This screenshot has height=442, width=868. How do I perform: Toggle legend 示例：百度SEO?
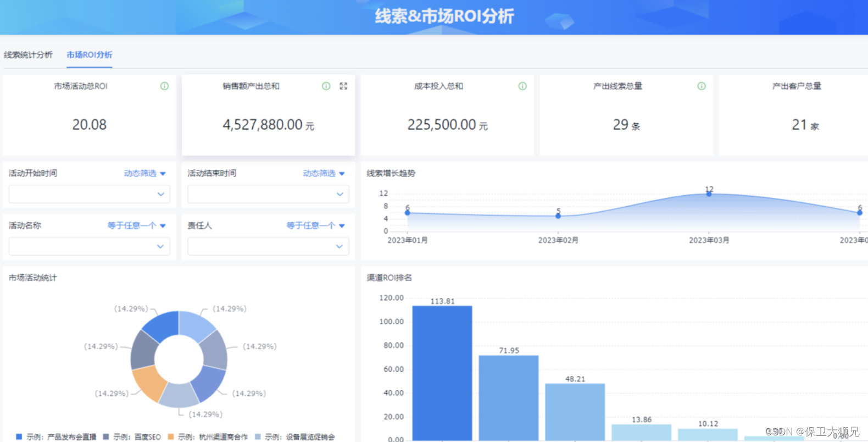point(132,437)
